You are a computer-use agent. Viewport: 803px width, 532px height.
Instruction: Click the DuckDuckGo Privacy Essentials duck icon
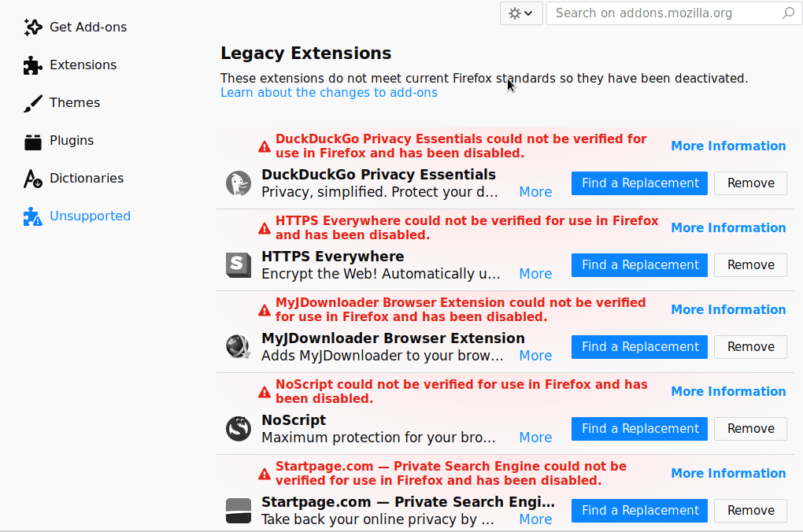(238, 182)
